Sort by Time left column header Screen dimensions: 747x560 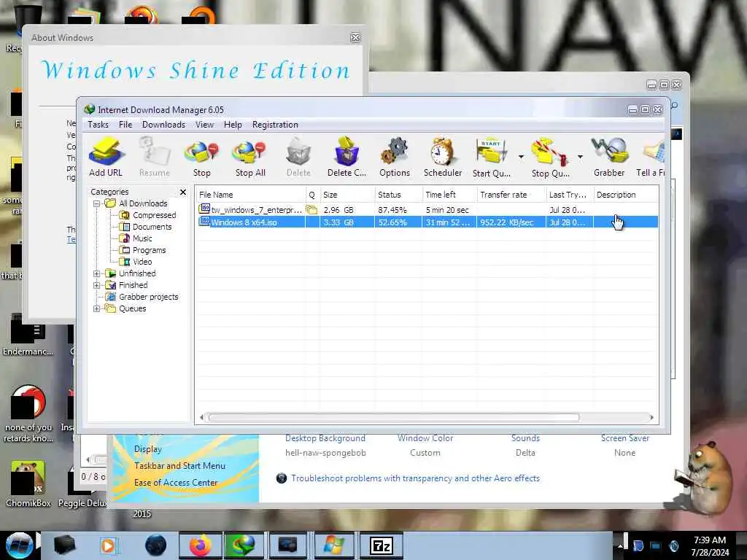tap(449, 195)
